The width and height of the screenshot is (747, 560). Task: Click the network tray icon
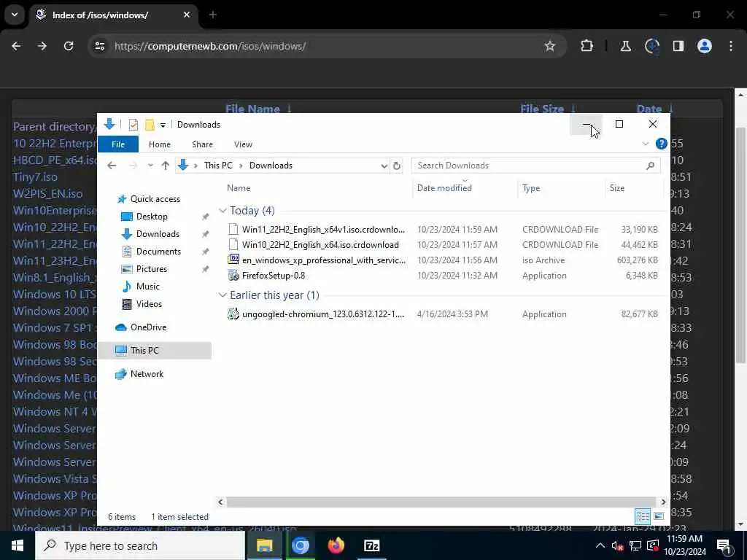click(x=635, y=545)
